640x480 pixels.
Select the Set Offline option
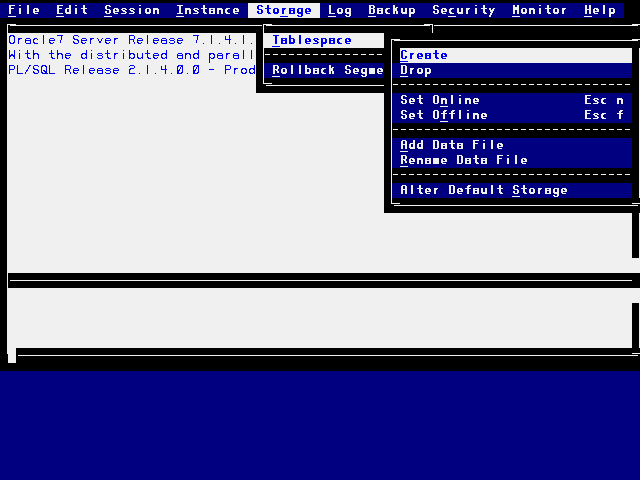click(x=444, y=115)
